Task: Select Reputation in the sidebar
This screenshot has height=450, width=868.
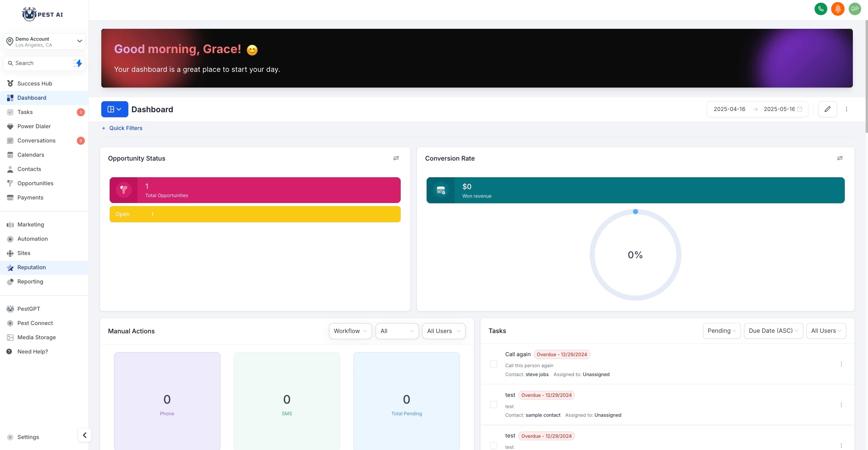Action: [x=44, y=267]
